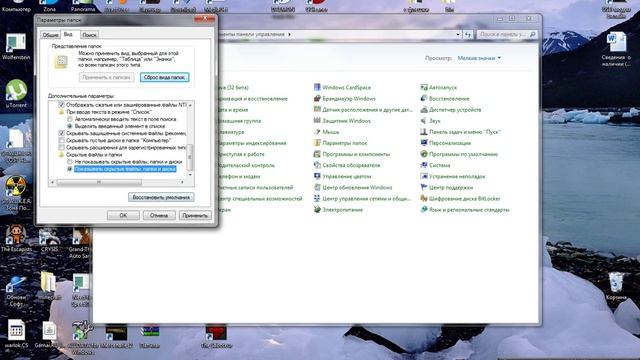Open Датчик расположения и другие датчики icon
Screen dimensions: 640x360
[317, 109]
